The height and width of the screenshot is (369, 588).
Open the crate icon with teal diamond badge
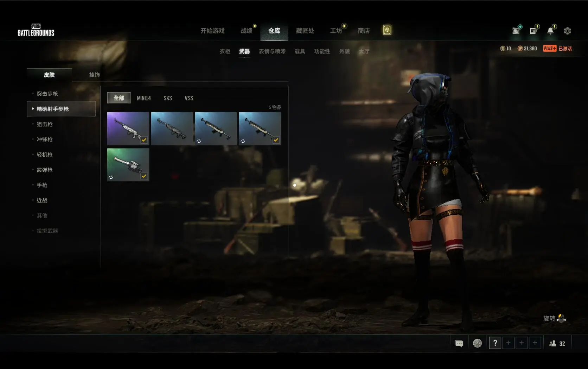pyautogui.click(x=516, y=30)
